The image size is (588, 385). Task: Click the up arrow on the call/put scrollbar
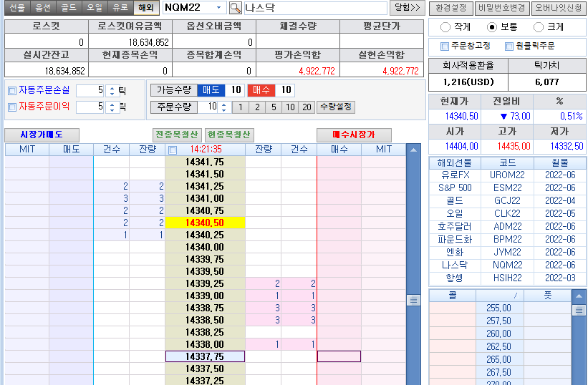coord(579,296)
